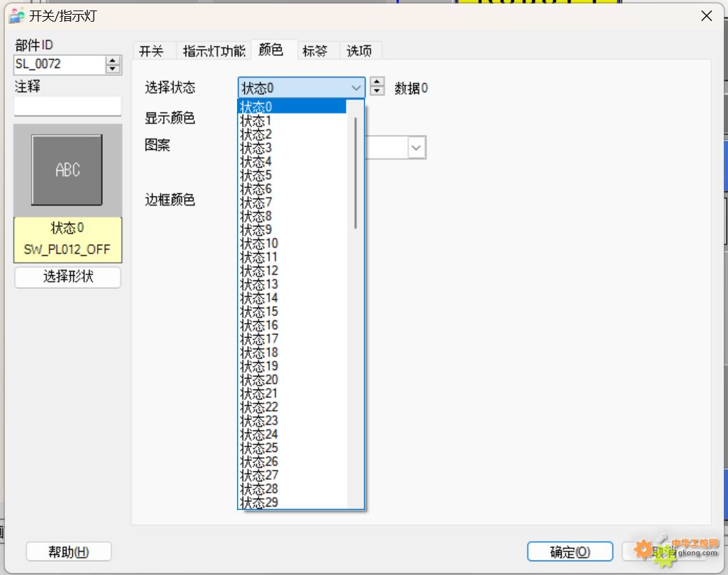728x575 pixels.
Task: Collapse the 选择状态 dropdown list
Action: pyautogui.click(x=357, y=87)
